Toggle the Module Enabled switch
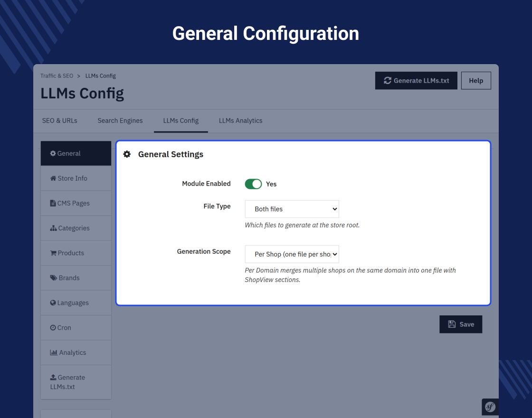 coord(254,184)
